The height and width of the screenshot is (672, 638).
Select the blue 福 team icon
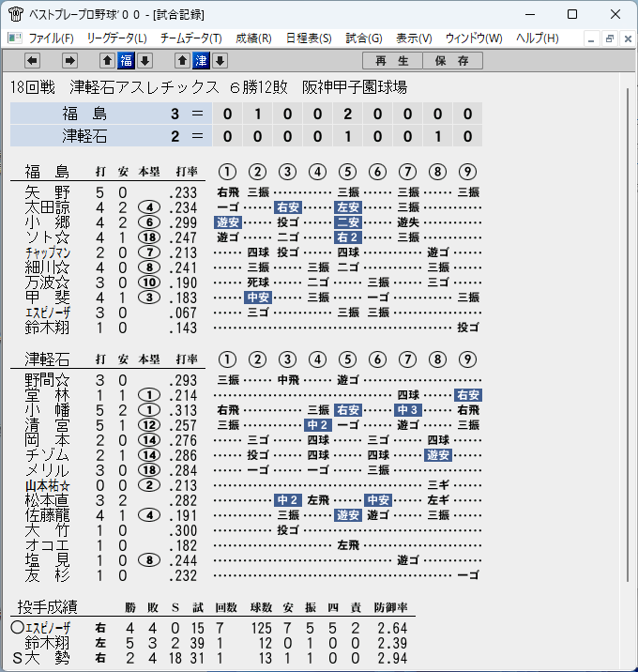click(126, 61)
